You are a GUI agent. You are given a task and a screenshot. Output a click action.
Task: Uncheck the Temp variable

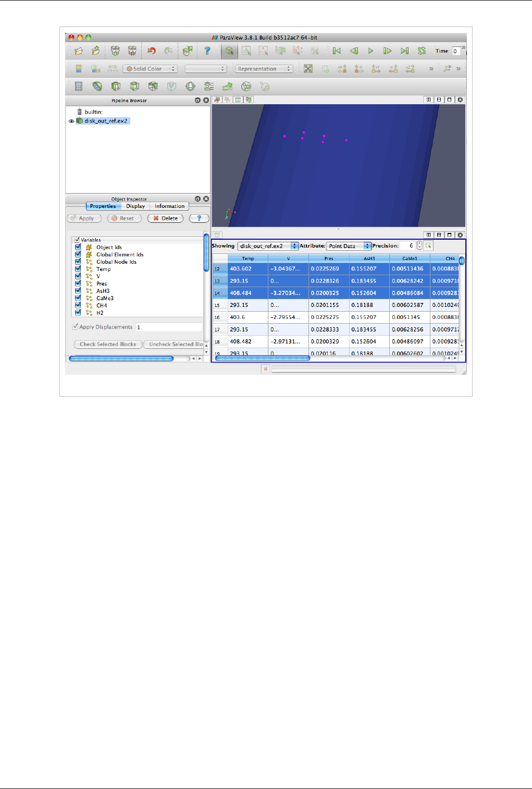pyautogui.click(x=78, y=269)
